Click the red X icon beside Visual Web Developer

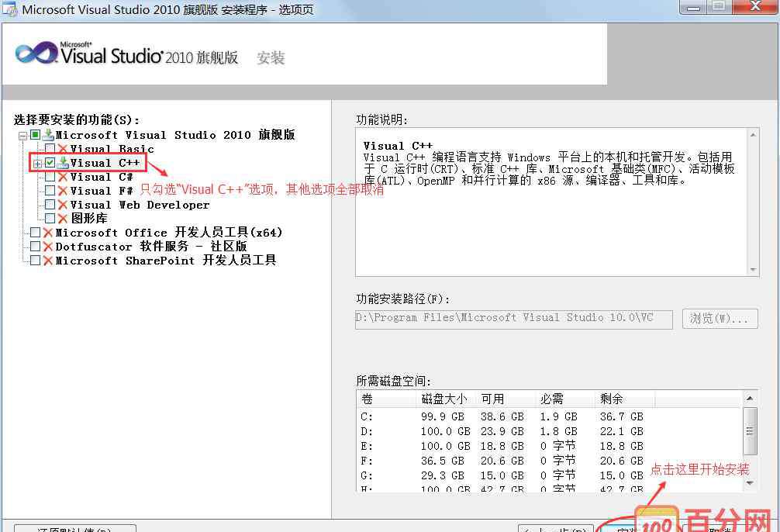pyautogui.click(x=63, y=205)
